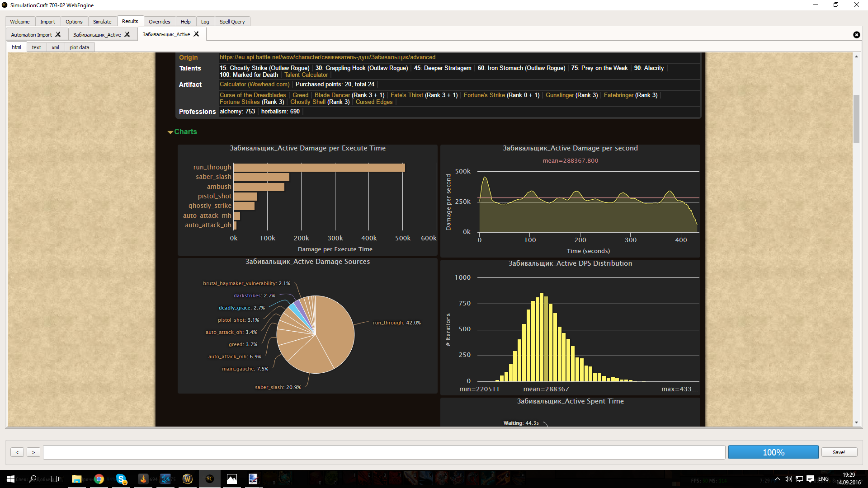Screen dimensions: 868x488
Task: Open the Windows Start menu
Action: [x=11, y=479]
